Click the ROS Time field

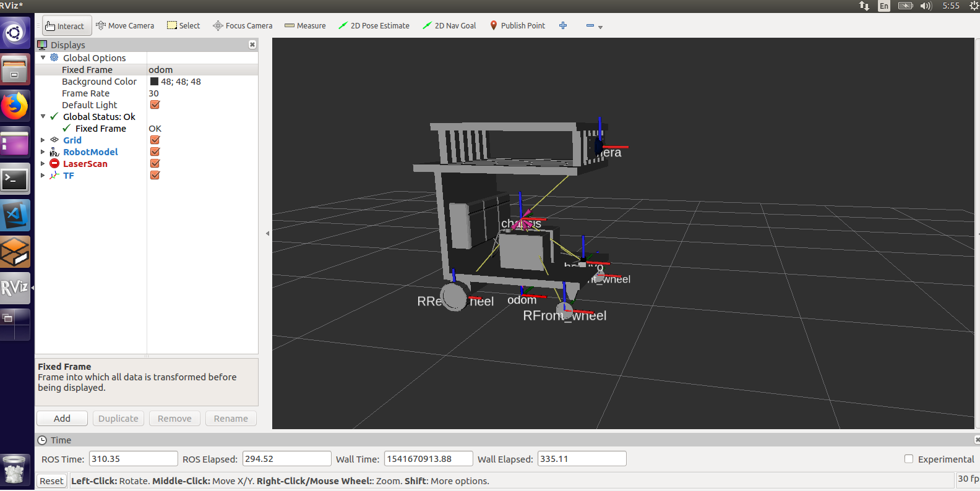coord(134,459)
